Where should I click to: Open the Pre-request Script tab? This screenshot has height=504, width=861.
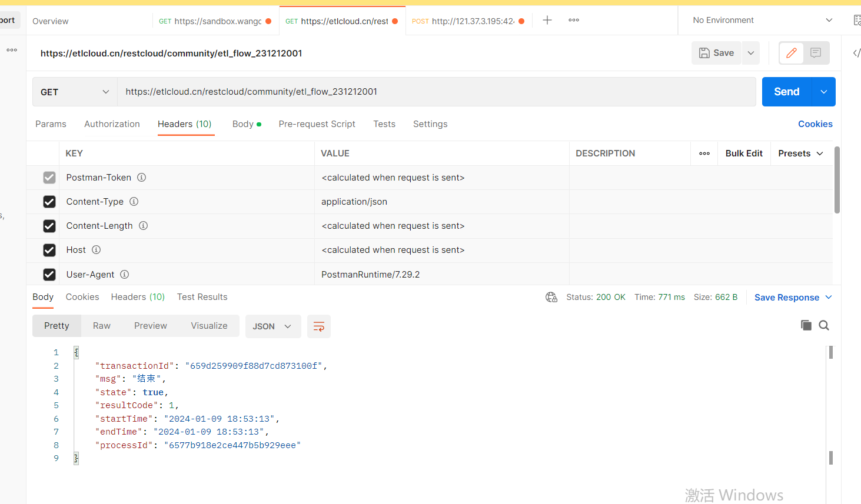[x=317, y=124]
